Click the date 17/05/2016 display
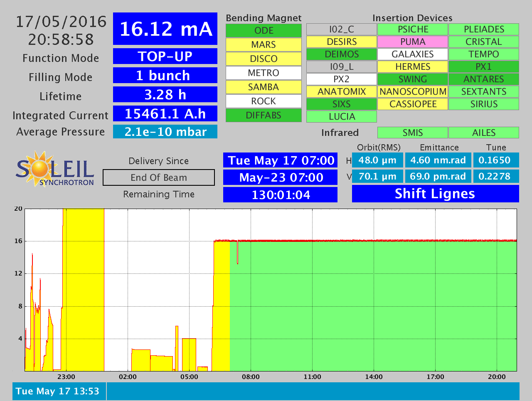Image resolution: width=532 pixels, height=401 pixels. pyautogui.click(x=61, y=22)
